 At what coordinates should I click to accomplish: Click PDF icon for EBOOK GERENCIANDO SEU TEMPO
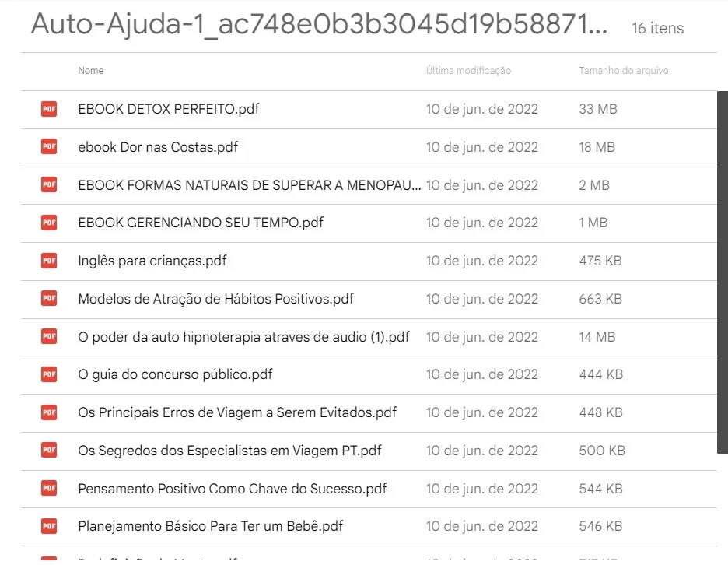(49, 223)
